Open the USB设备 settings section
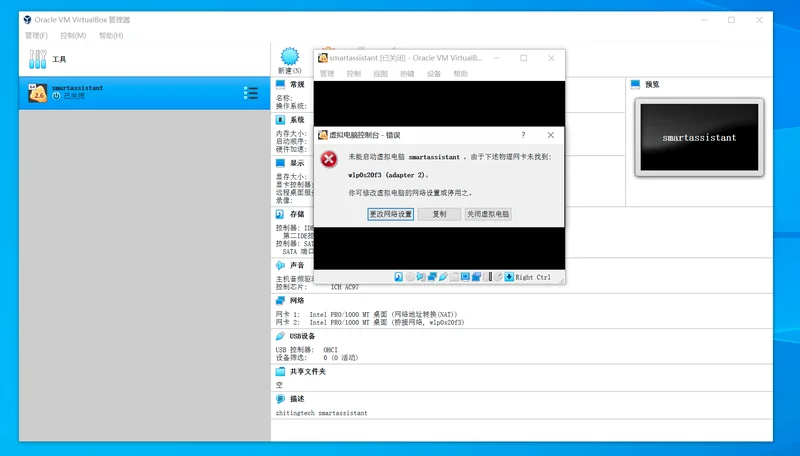This screenshot has height=456, width=800. tap(302, 336)
